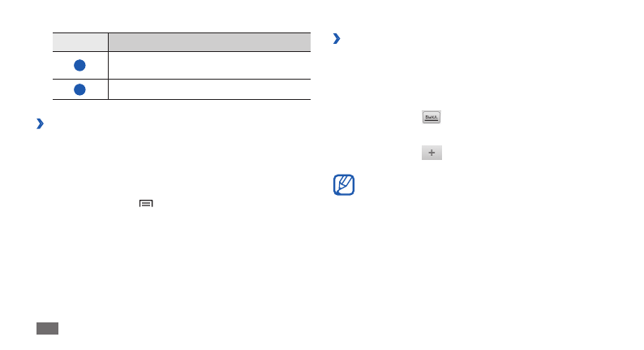
Task: Tap the add button marked with plus
Action: pos(431,153)
